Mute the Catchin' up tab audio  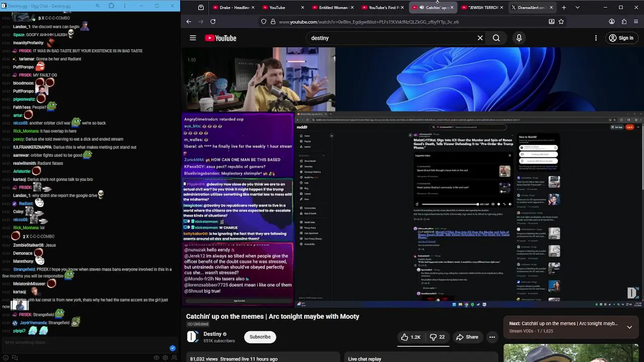tap(421, 8)
